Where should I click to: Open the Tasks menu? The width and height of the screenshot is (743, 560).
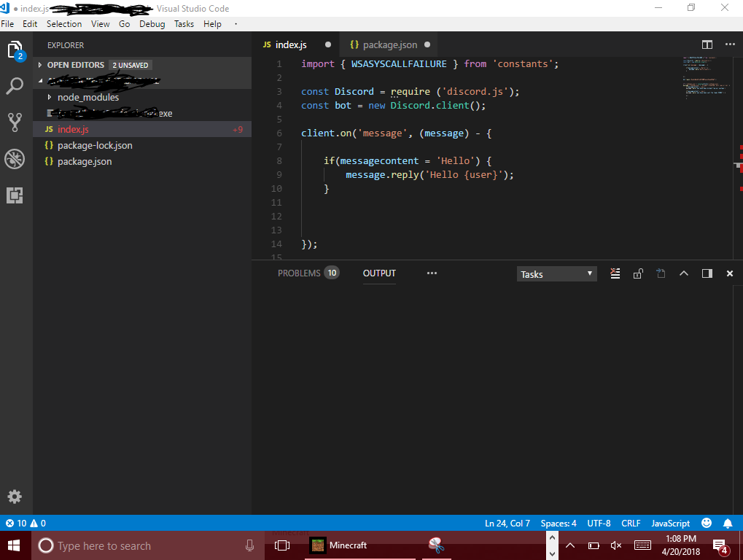pyautogui.click(x=184, y=23)
